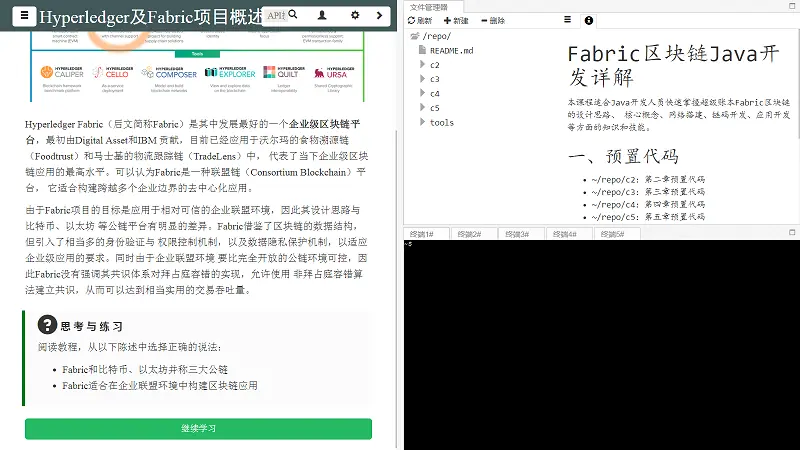Click the README title 'Fabric区块链Java开发详解'
The height and width of the screenshot is (450, 800).
click(673, 66)
